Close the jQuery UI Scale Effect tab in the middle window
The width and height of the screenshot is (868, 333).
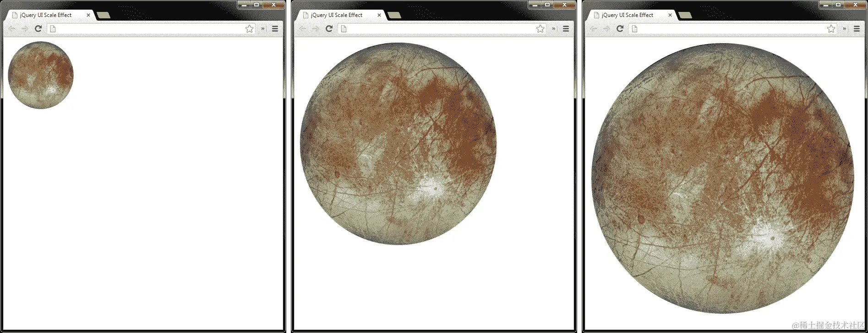click(x=379, y=15)
